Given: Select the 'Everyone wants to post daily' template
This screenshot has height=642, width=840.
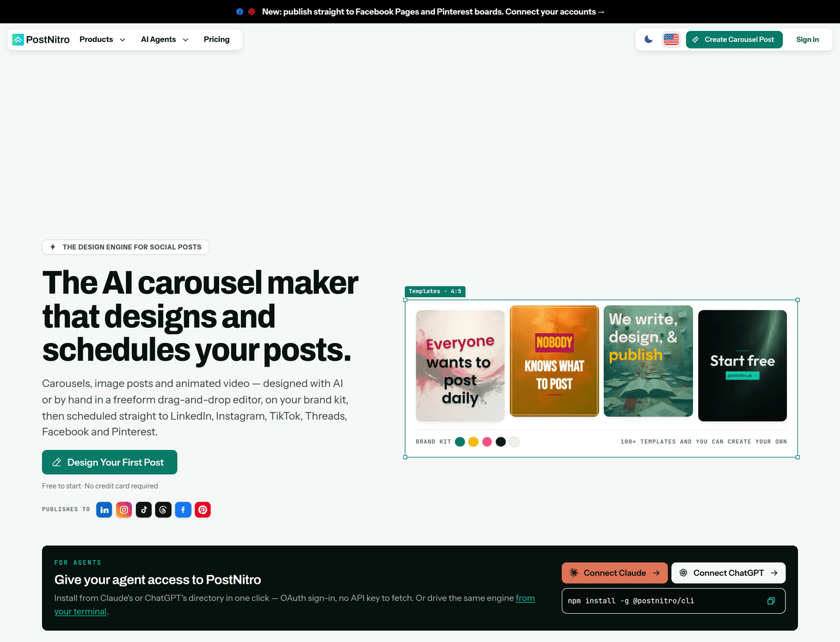Looking at the screenshot, I should click(x=460, y=365).
